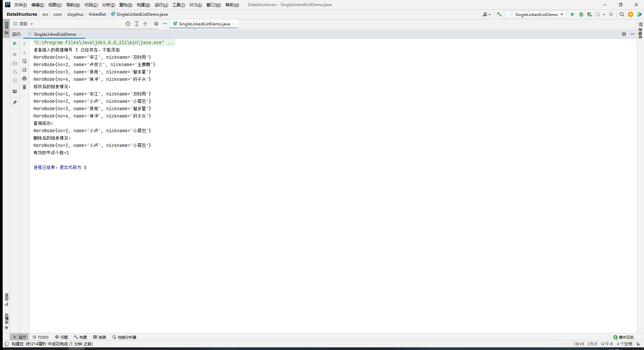Image resolution: width=644 pixels, height=350 pixels.
Task: Open the SingleLinkedListDemo run configuration dropdown
Action: coord(536,14)
